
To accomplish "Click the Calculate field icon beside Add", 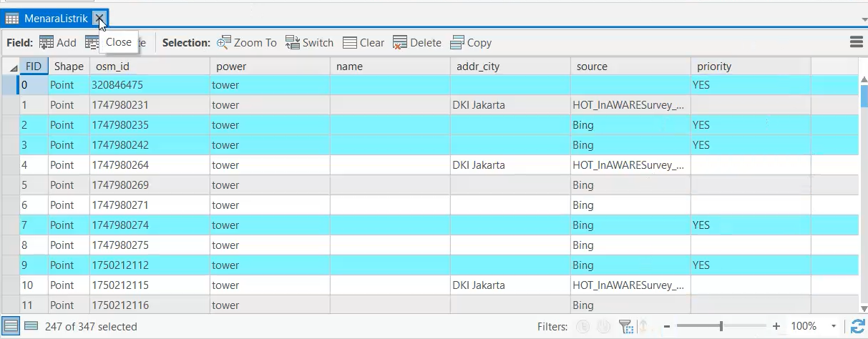I will tap(92, 43).
